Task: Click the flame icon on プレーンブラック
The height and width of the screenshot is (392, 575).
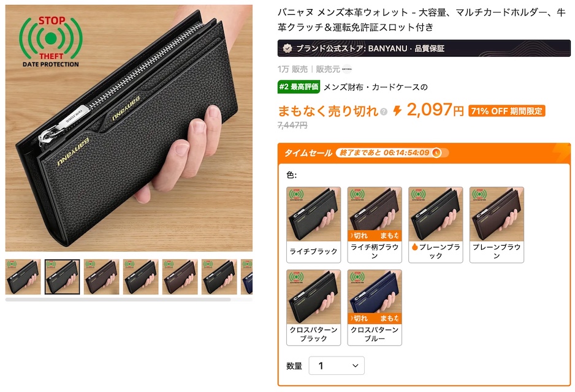Action: (415, 247)
